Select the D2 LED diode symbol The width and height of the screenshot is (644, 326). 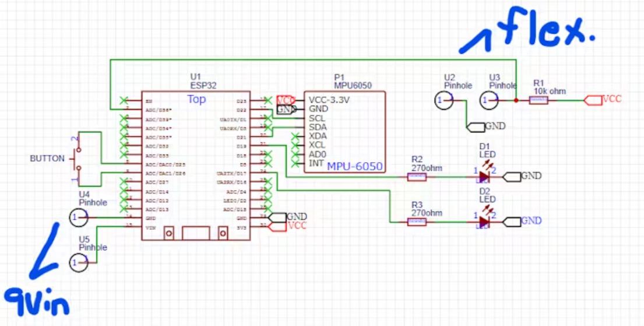pos(484,222)
